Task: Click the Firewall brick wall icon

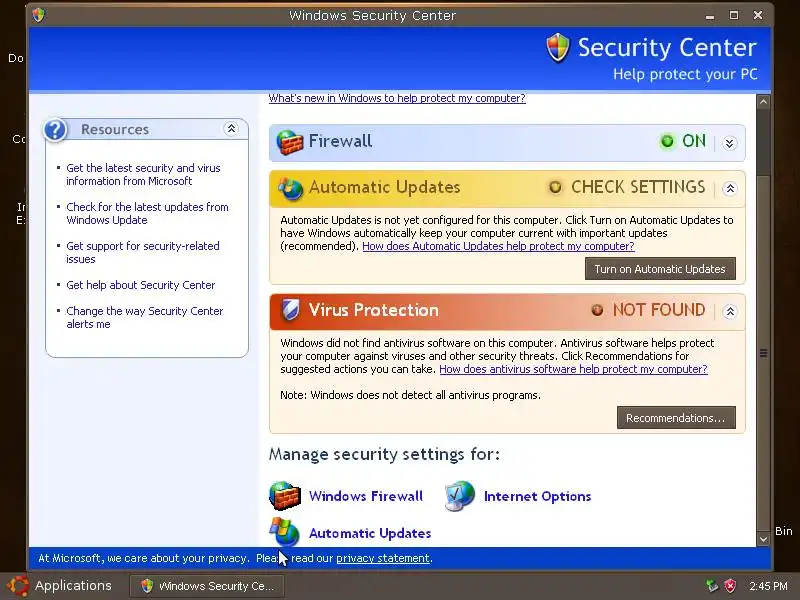Action: (289, 142)
